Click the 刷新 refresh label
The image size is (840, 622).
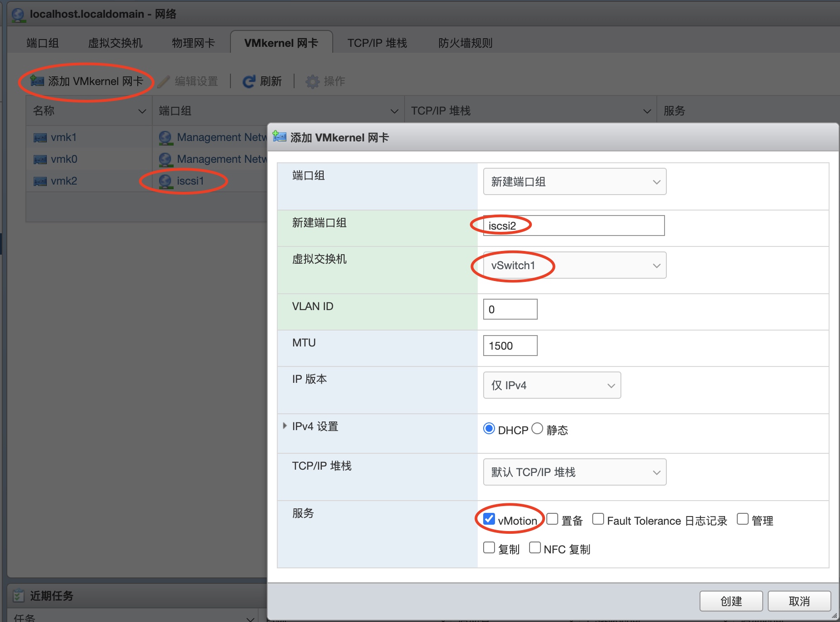[271, 81]
